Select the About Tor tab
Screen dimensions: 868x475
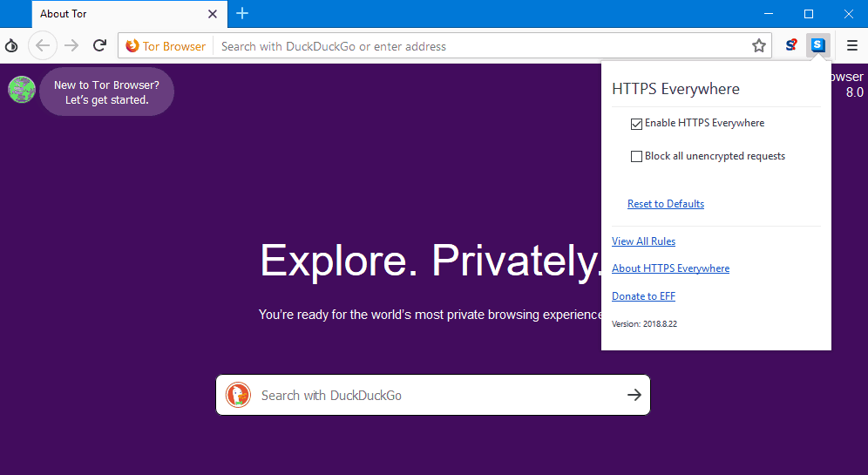tap(130, 14)
